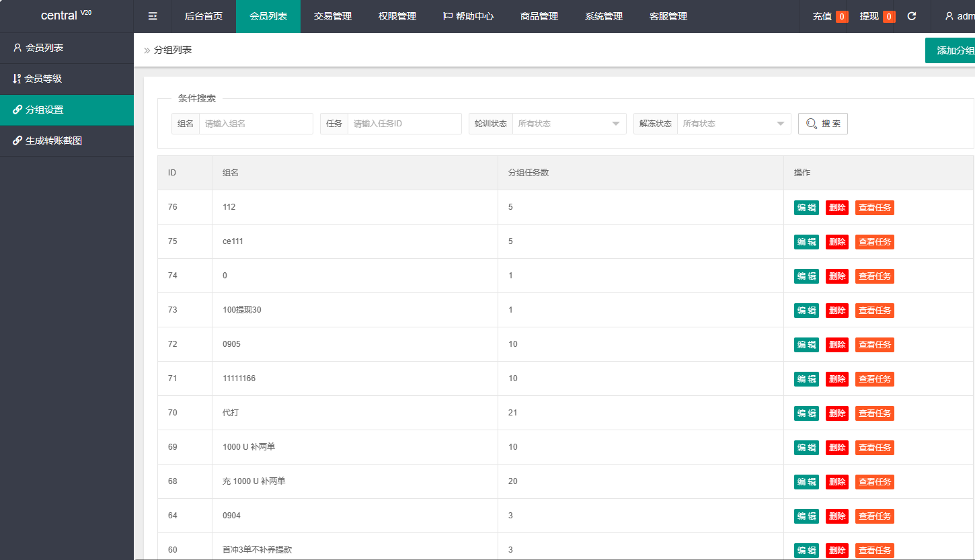Click the central V20 logo
Viewport: 975px width, 560px height.
click(x=66, y=15)
